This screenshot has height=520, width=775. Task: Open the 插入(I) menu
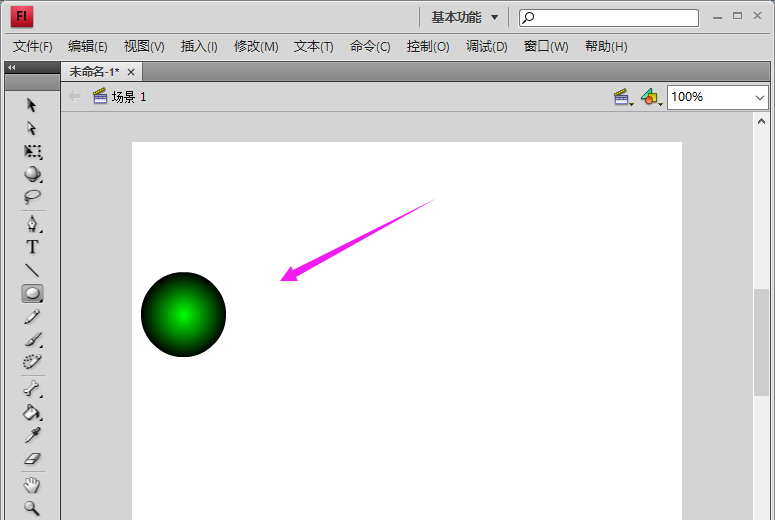(x=199, y=46)
